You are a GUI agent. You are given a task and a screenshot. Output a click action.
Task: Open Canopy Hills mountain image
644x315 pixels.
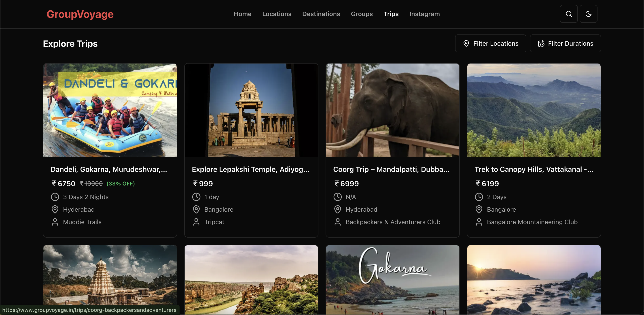click(534, 110)
